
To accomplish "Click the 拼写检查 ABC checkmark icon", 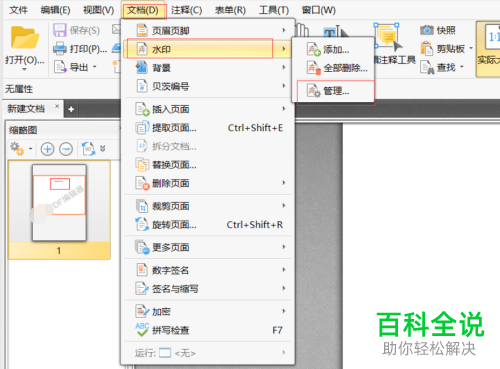I will point(142,330).
